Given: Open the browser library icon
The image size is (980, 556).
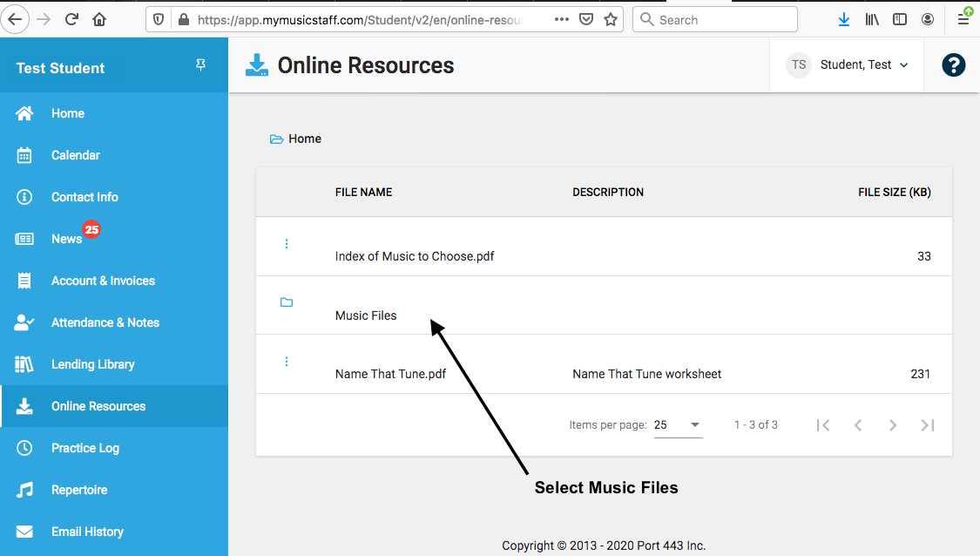Looking at the screenshot, I should (x=872, y=19).
